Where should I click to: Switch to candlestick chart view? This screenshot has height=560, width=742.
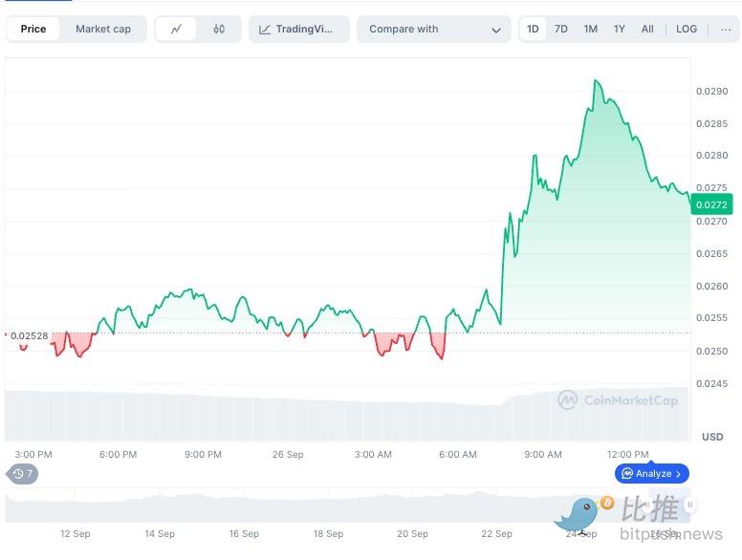[219, 29]
